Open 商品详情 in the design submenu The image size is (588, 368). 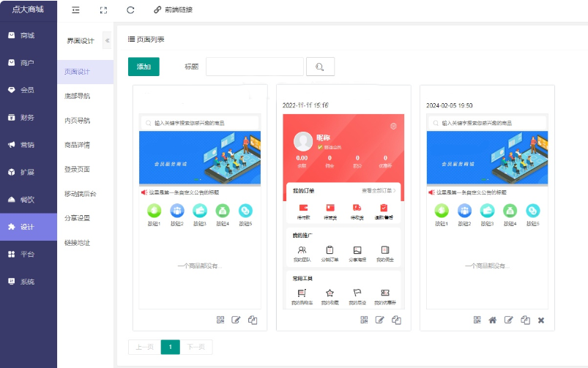(78, 145)
